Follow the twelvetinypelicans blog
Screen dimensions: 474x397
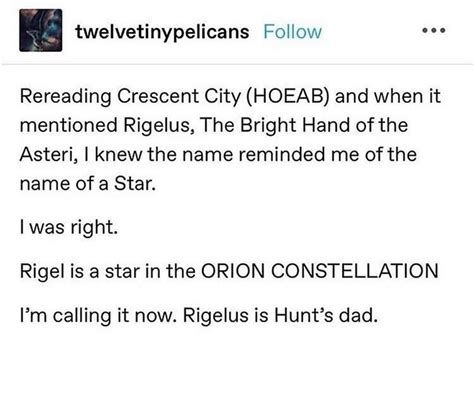(x=292, y=32)
